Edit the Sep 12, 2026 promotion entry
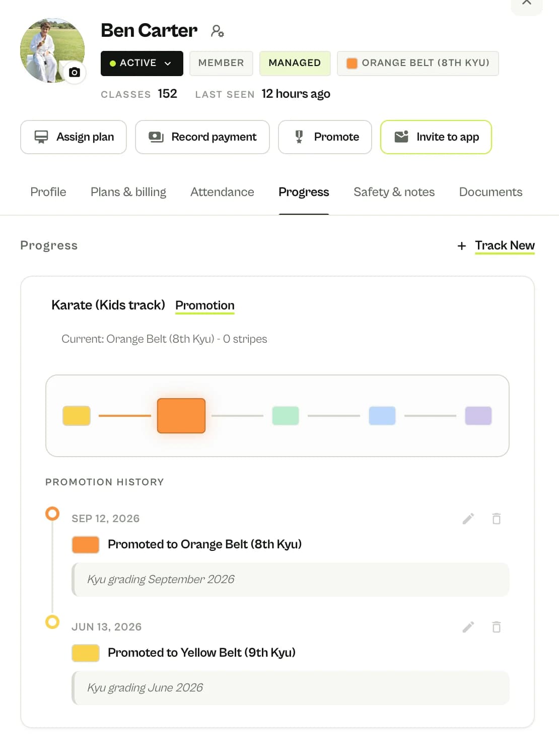The height and width of the screenshot is (756, 559). pos(468,519)
